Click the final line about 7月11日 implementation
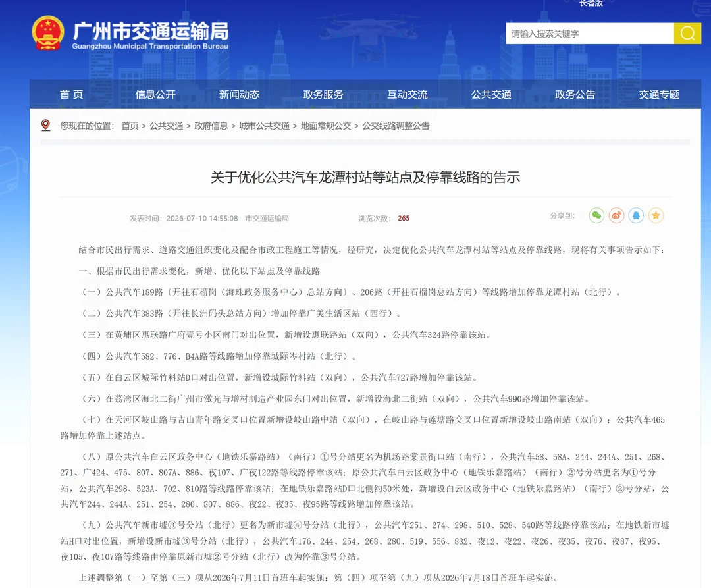Viewport: 711px width, 588px height. tap(320, 577)
